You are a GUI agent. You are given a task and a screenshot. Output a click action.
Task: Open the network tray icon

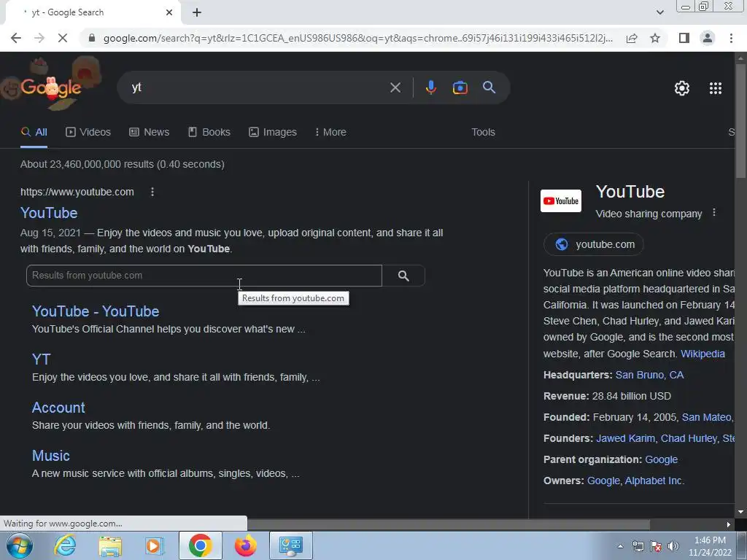tap(638, 546)
